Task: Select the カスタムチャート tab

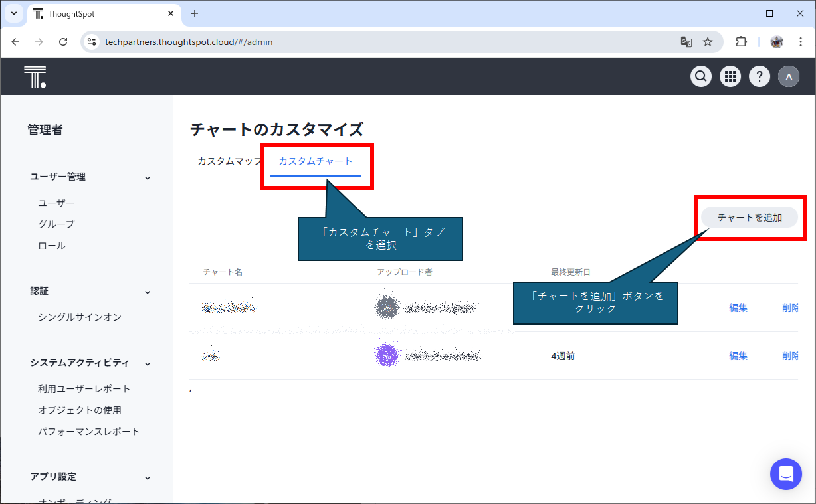Action: tap(316, 161)
